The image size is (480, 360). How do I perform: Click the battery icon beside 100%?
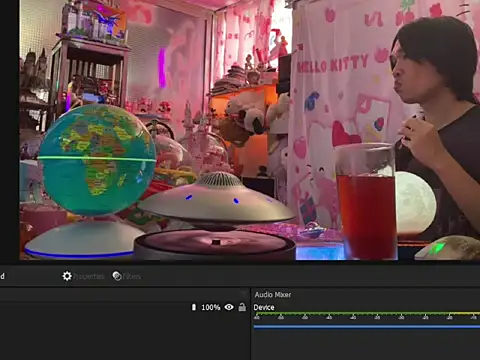[x=194, y=307]
